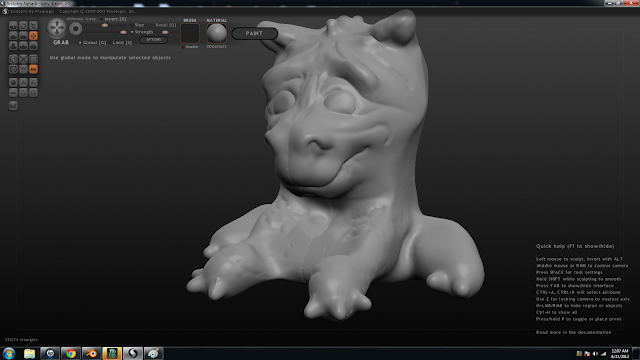
Task: Toggle the Lazy brush option
Action: click(x=91, y=19)
